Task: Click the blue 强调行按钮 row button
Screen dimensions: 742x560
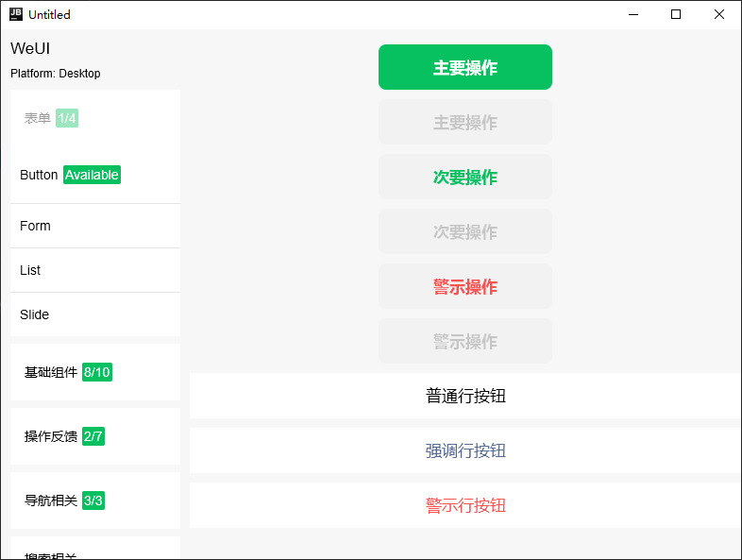Action: point(465,450)
